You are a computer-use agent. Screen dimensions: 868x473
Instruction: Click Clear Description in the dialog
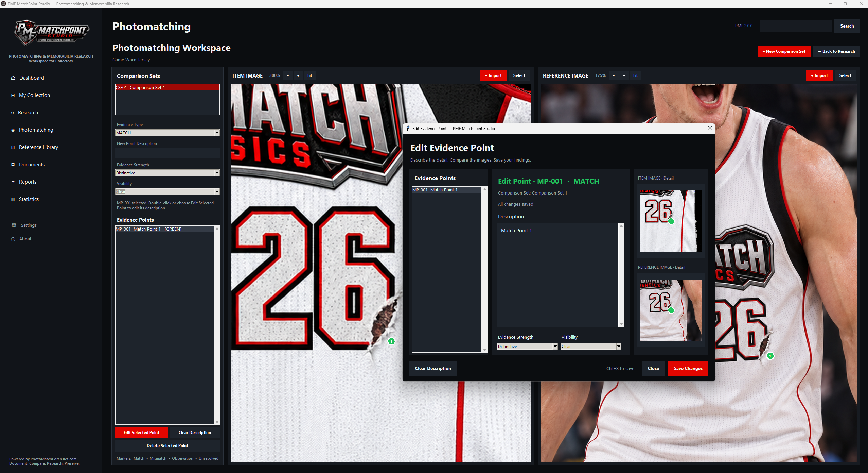tap(433, 368)
